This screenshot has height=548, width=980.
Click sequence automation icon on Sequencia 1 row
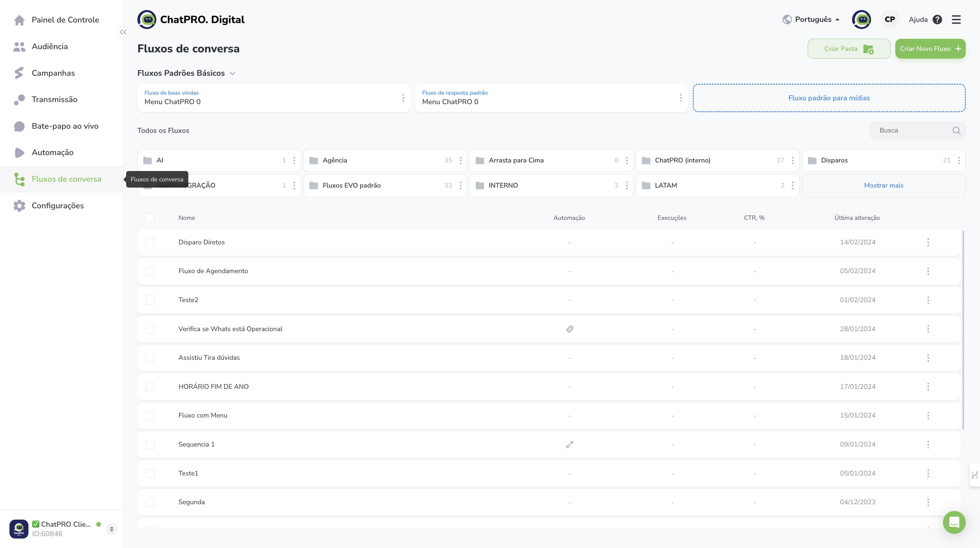pos(570,444)
